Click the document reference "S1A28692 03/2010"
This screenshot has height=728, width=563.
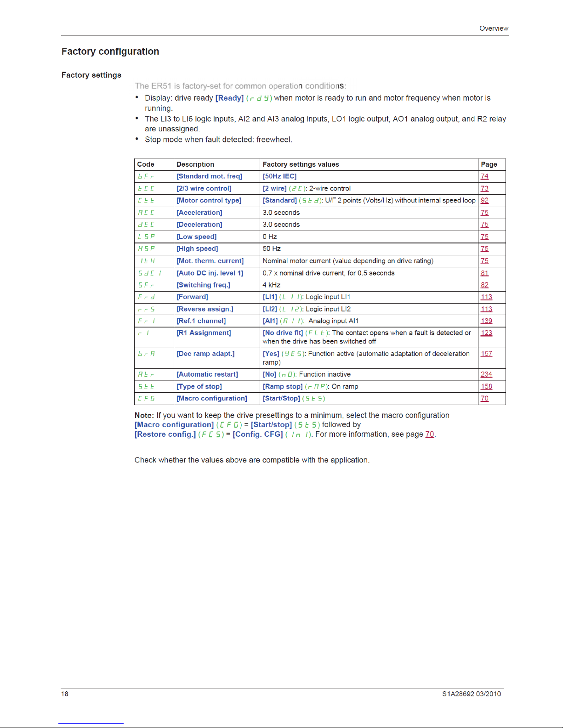(472, 694)
